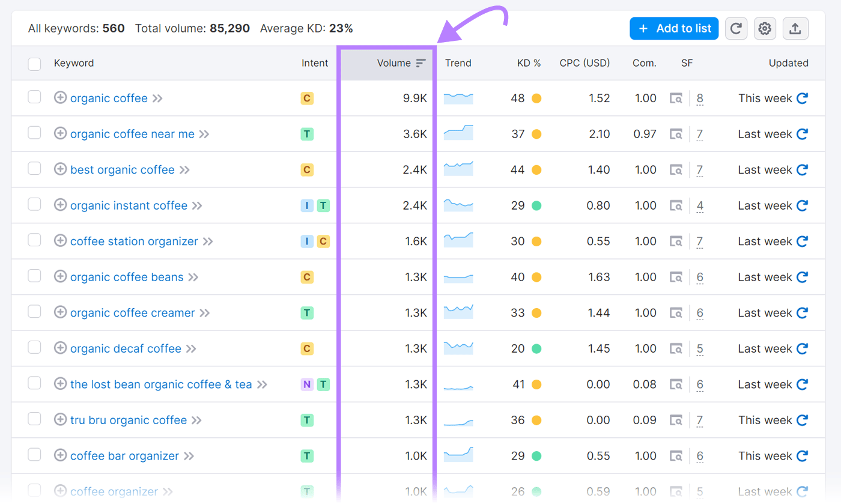Expand coffee station organizer with its double arrows
Screen dimensions: 841x504
coord(208,241)
